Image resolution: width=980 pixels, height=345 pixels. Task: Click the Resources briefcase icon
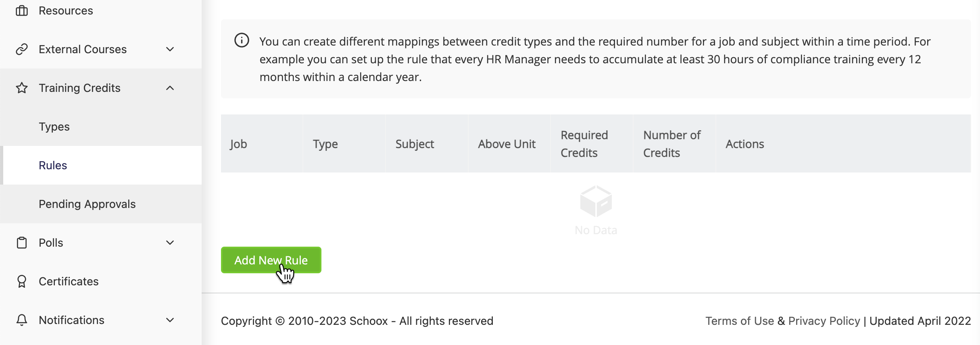22,10
